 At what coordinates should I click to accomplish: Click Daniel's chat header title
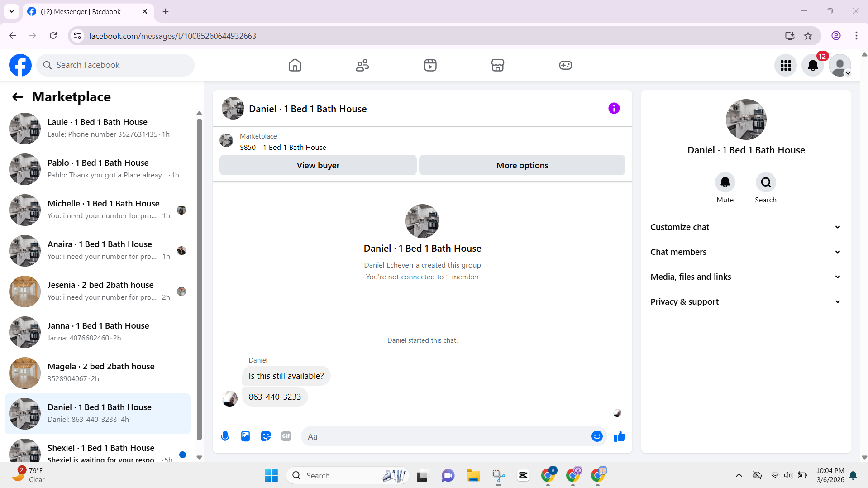click(x=308, y=109)
